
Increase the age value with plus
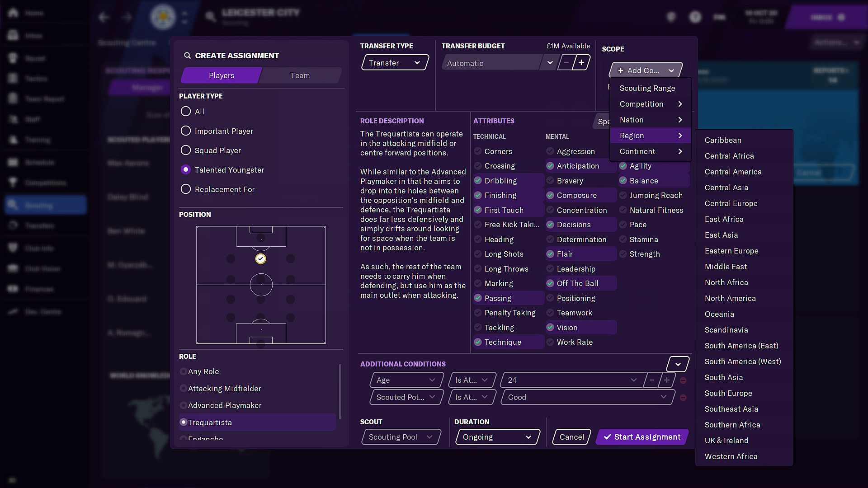coord(667,380)
